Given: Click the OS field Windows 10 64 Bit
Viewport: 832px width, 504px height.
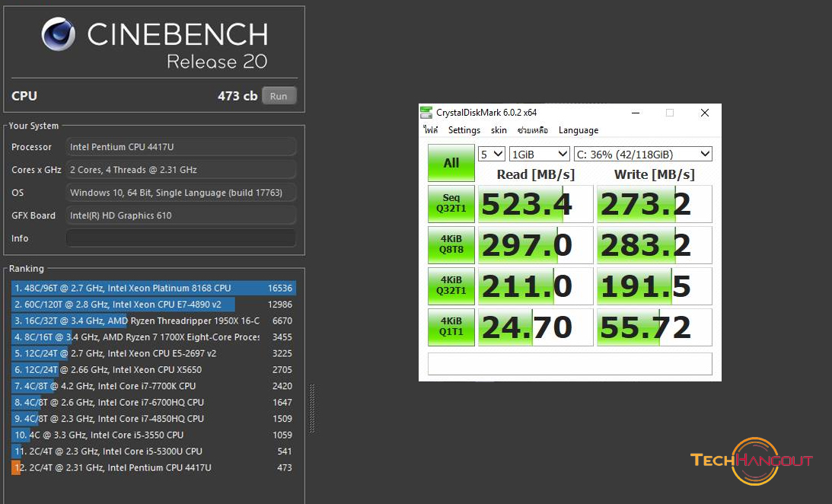Looking at the screenshot, I should [x=181, y=193].
